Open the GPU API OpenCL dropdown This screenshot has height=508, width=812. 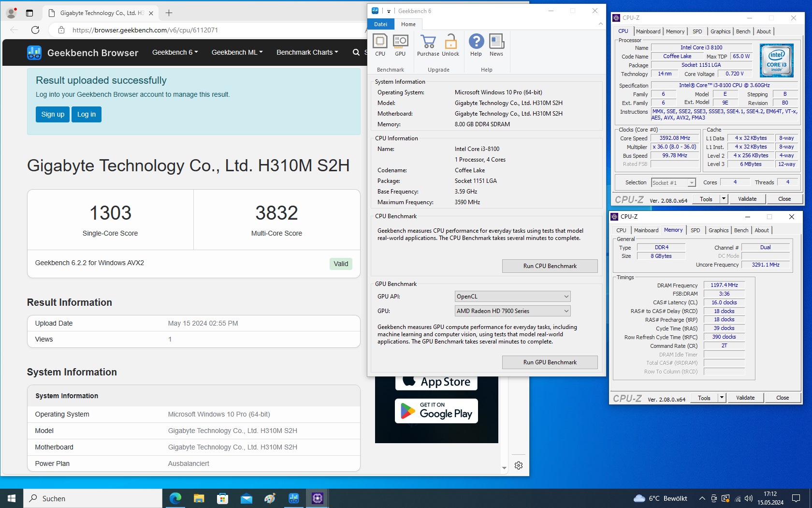coord(513,297)
